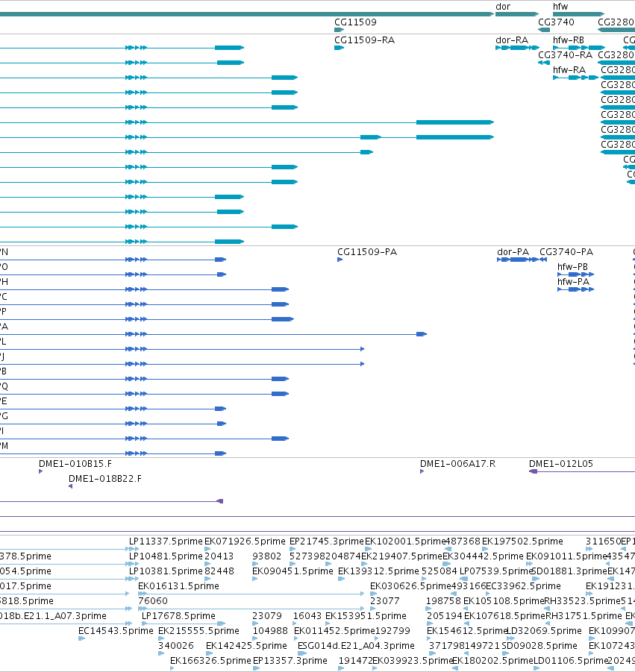Select the 23079 EST label
This screenshot has height=672, width=635.
tap(267, 616)
